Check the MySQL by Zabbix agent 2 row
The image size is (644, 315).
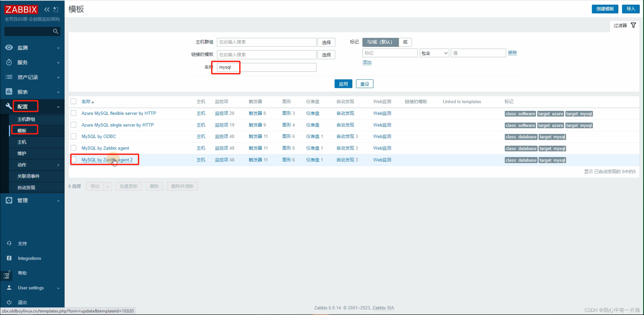74,159
